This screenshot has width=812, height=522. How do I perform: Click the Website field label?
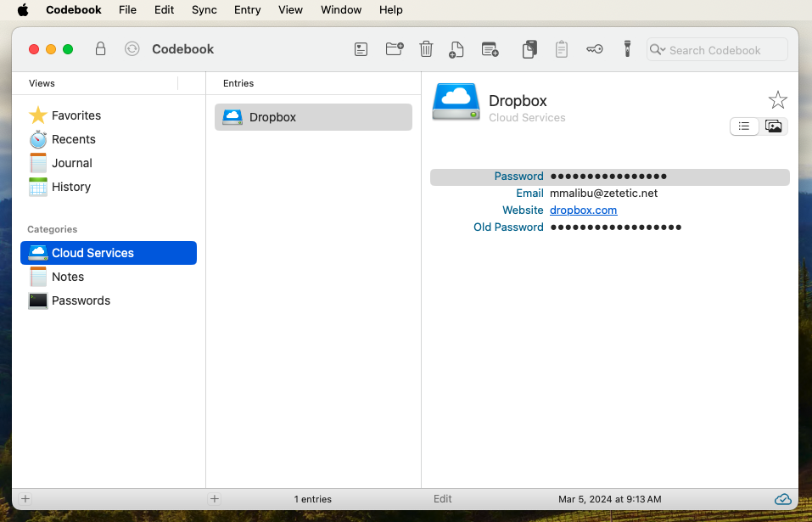tap(523, 210)
